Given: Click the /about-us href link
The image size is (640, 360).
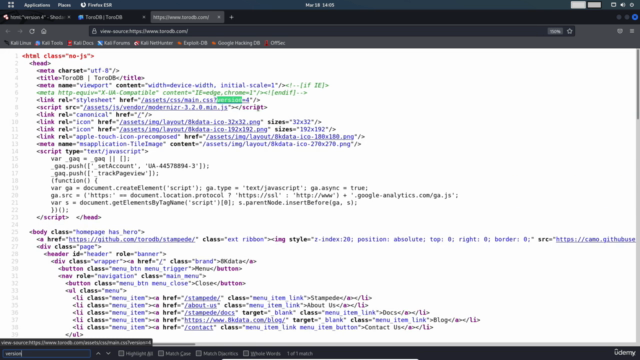Looking at the screenshot, I should (x=200, y=305).
